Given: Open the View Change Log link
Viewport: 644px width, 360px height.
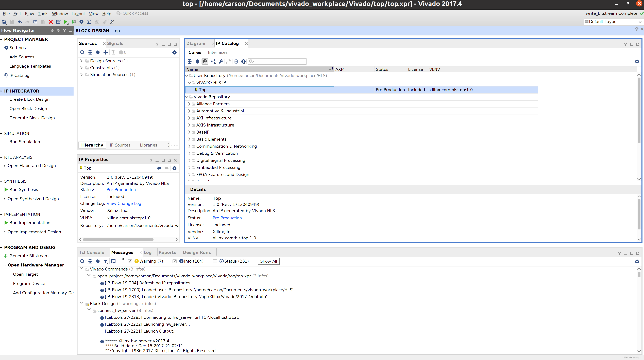Looking at the screenshot, I should point(124,204).
